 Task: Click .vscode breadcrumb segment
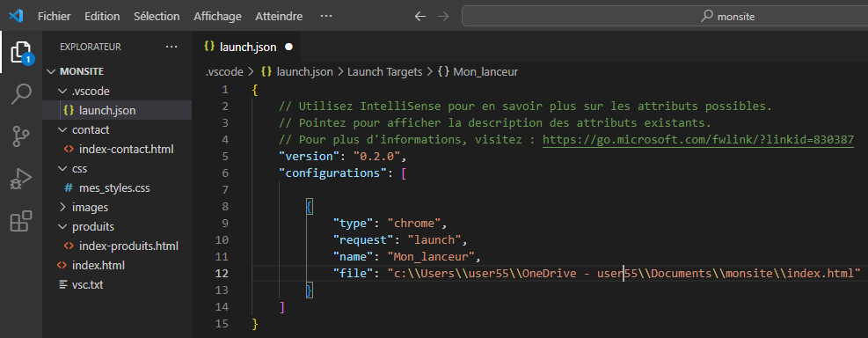click(x=223, y=71)
